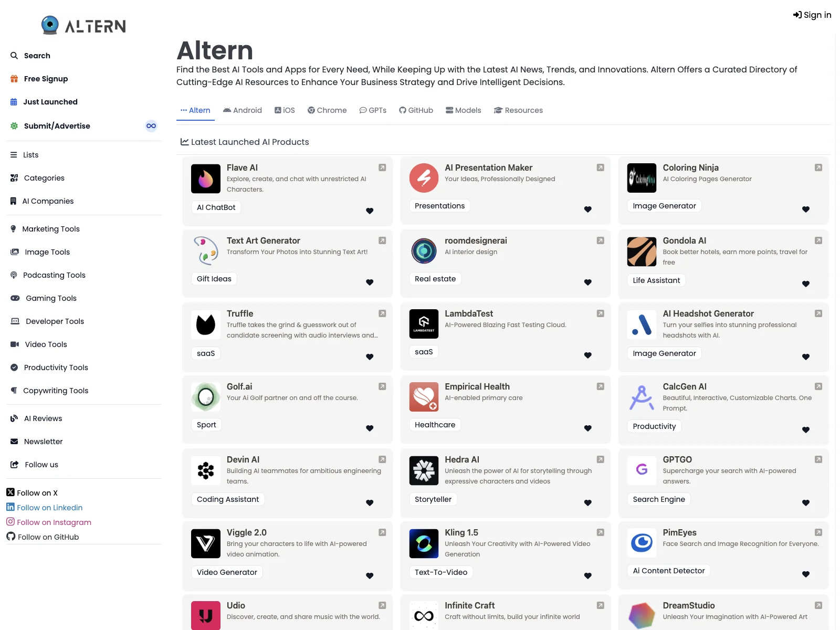The width and height of the screenshot is (840, 630).
Task: Click Follow on Linkedin link
Action: point(45,508)
